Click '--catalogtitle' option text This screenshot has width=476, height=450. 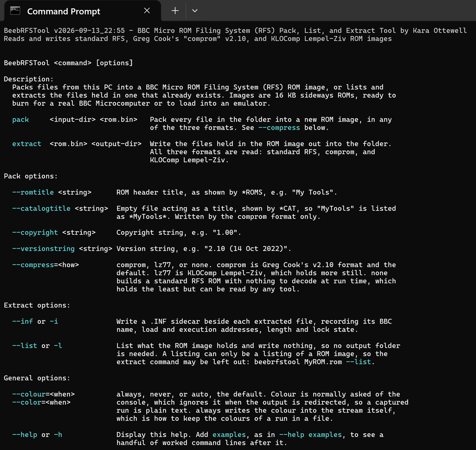pyautogui.click(x=41, y=209)
